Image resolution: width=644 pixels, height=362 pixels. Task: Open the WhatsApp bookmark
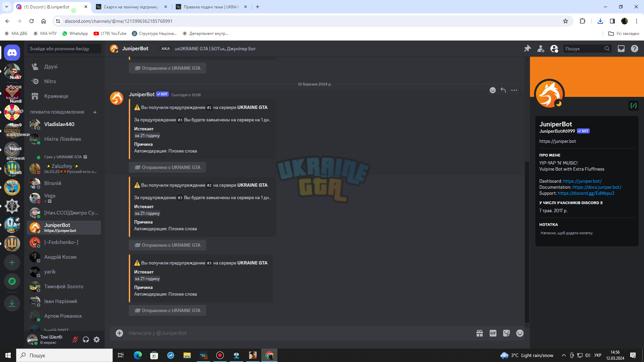pyautogui.click(x=75, y=34)
